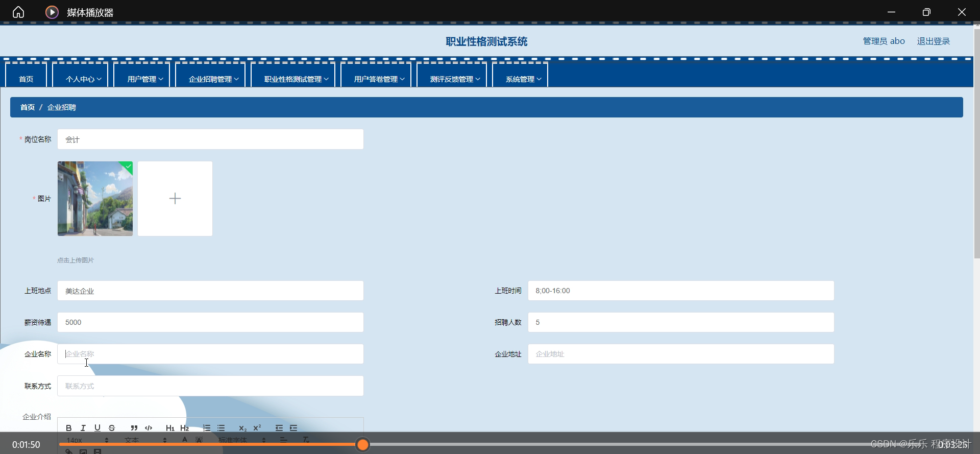The height and width of the screenshot is (454, 980).
Task: Insert a code block
Action: click(x=149, y=428)
